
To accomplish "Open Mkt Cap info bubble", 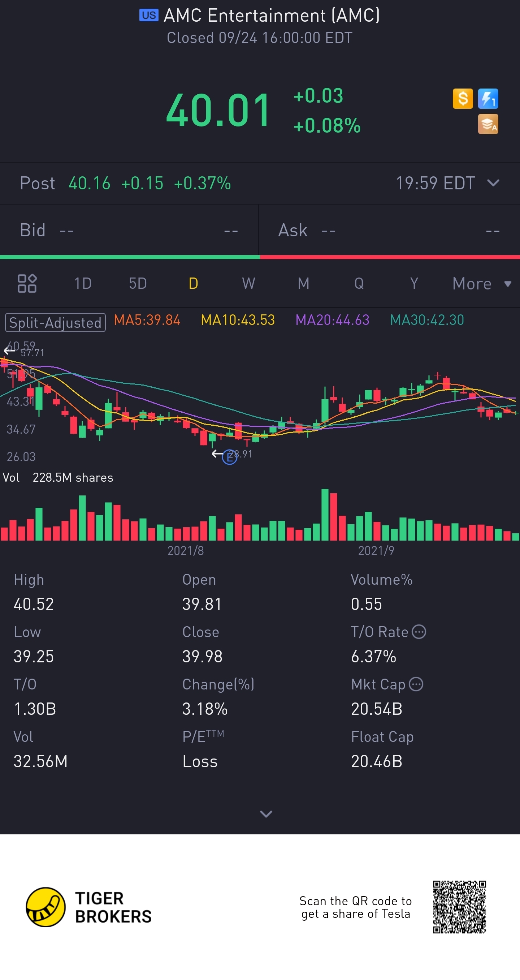I will pos(416,684).
